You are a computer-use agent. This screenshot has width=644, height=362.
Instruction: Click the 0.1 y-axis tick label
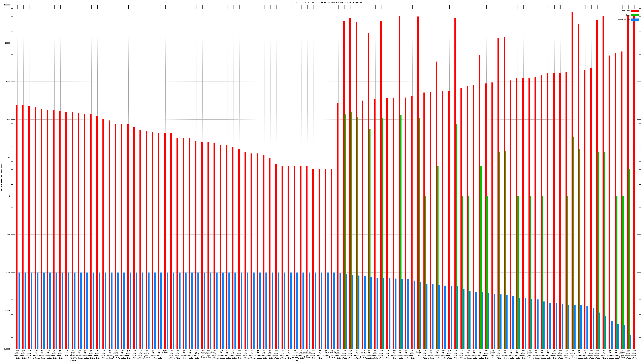[x=9, y=234]
